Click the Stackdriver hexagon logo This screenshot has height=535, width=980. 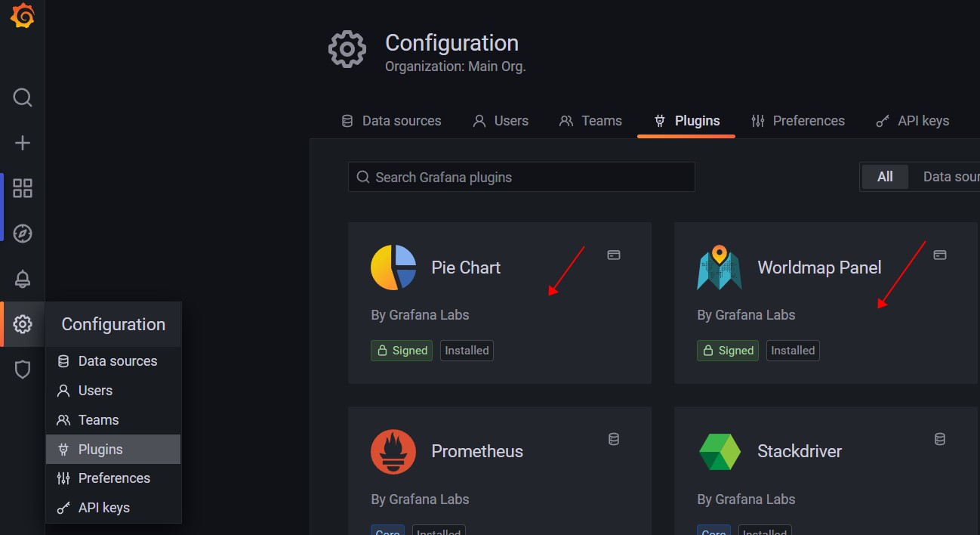[x=720, y=452]
